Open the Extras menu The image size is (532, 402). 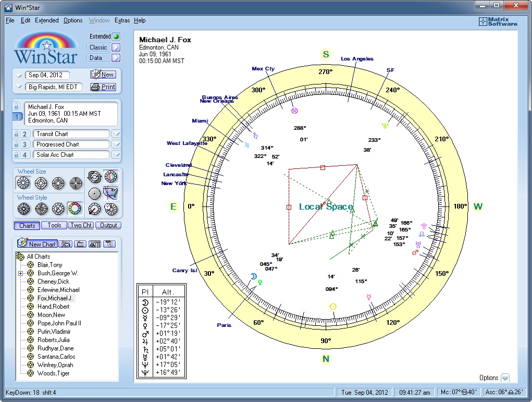(122, 20)
